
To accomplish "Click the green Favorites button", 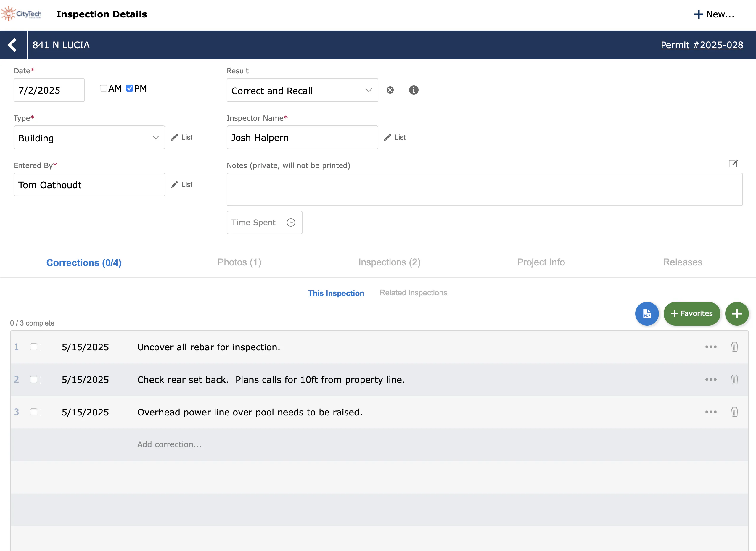I will [691, 313].
